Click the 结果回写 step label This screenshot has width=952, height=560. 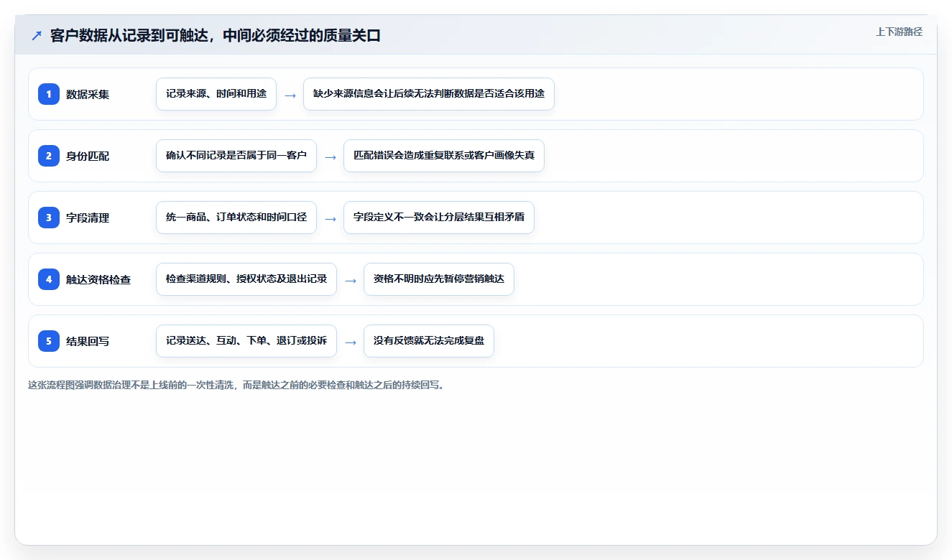[88, 341]
